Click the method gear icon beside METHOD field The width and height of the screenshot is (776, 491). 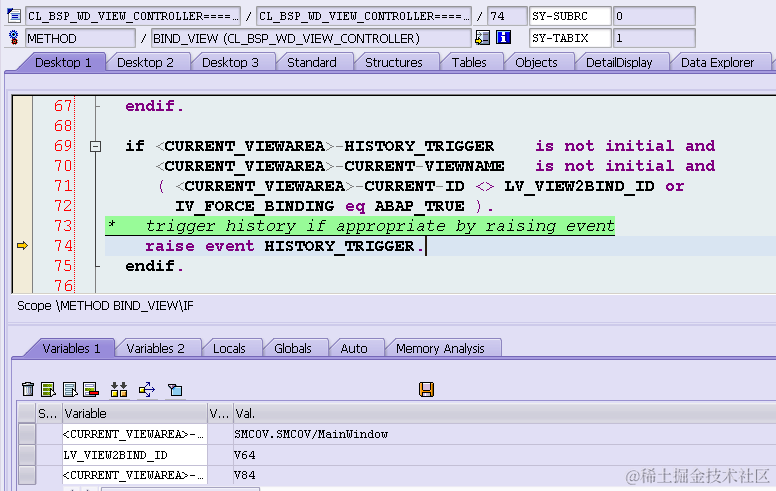click(x=14, y=37)
